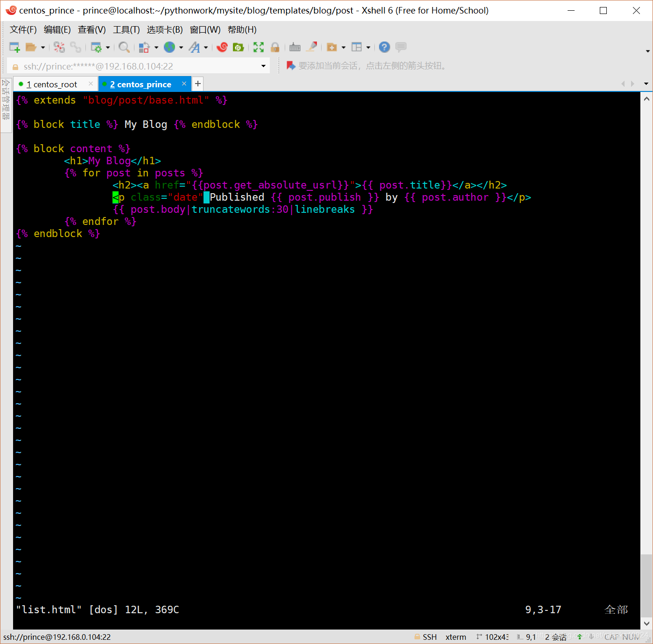Click the Open session folder icon
653x644 pixels.
[31, 47]
